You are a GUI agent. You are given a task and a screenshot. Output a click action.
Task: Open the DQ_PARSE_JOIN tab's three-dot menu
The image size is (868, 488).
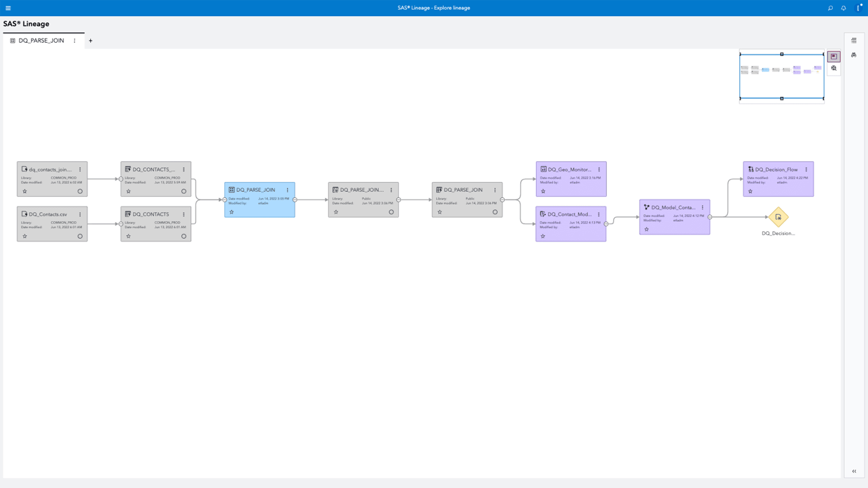coord(75,40)
